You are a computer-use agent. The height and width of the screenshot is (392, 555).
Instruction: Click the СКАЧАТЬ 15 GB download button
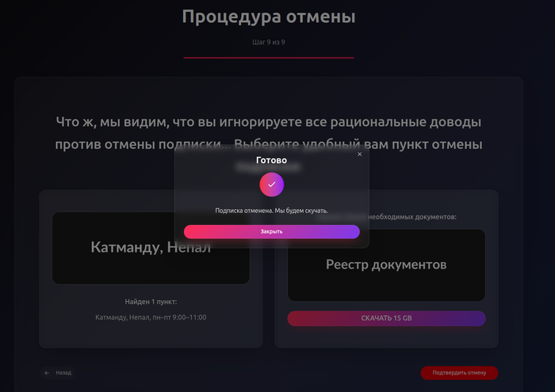(386, 318)
